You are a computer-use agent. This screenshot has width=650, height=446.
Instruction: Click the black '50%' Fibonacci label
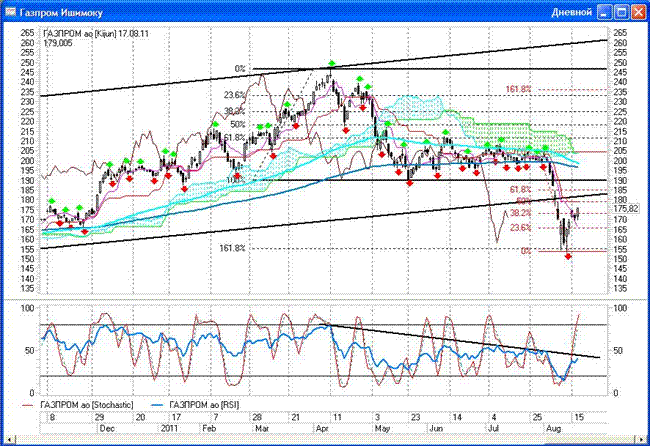point(238,124)
